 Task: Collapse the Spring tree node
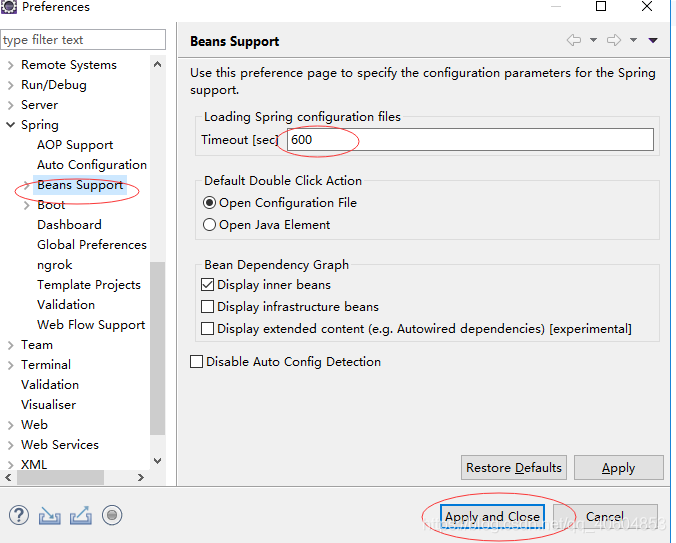10,125
